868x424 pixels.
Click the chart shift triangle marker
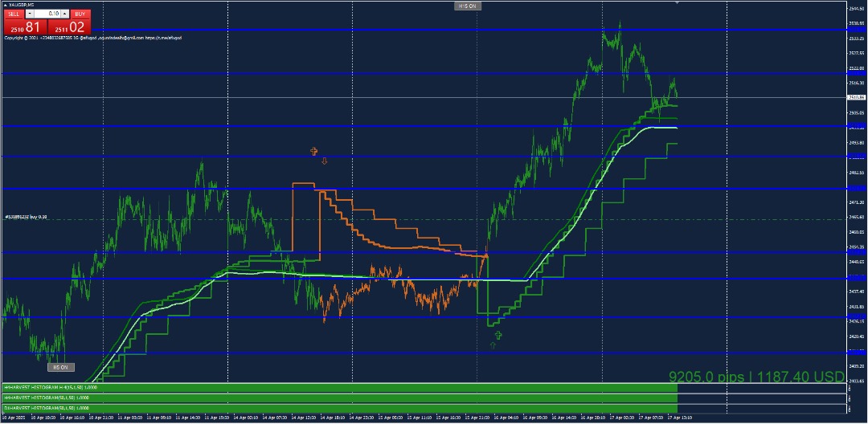tap(677, 2)
